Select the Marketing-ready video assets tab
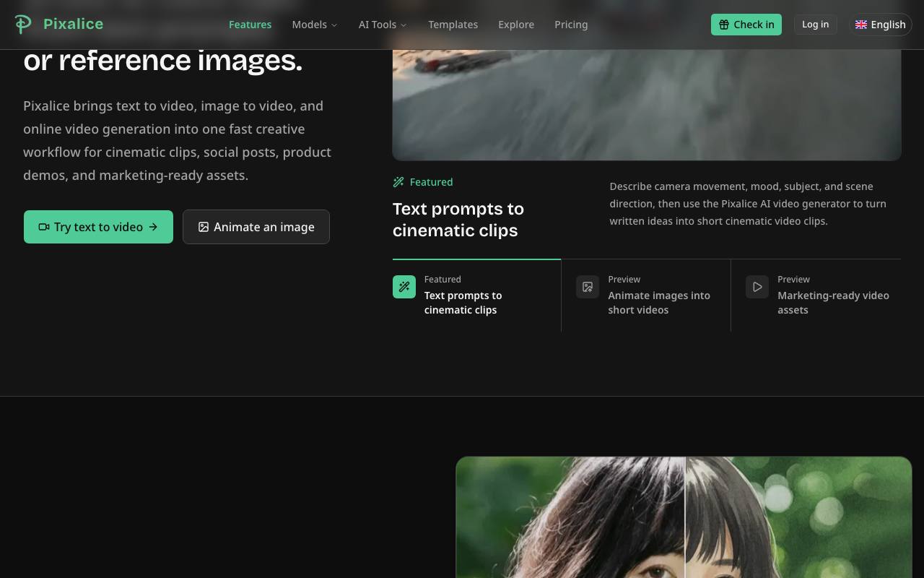This screenshot has width=924, height=578. 816,296
